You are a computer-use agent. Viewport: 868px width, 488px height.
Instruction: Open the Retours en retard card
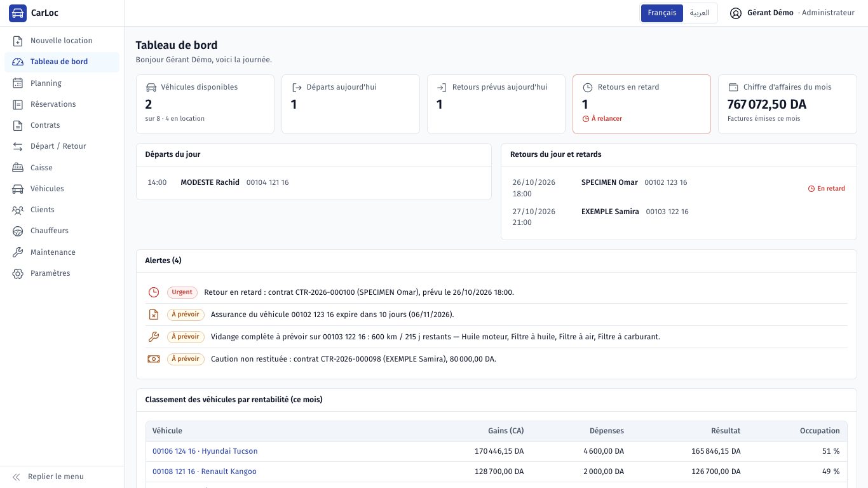pyautogui.click(x=642, y=104)
